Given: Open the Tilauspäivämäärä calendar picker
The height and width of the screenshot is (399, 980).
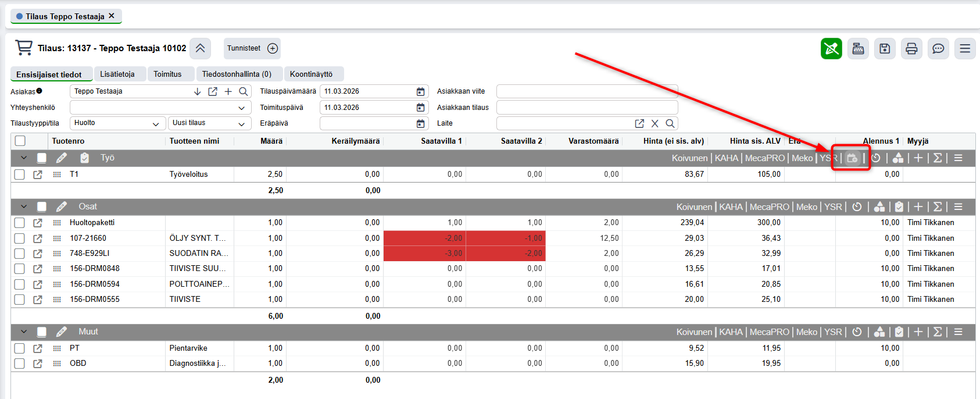Looking at the screenshot, I should coord(421,91).
